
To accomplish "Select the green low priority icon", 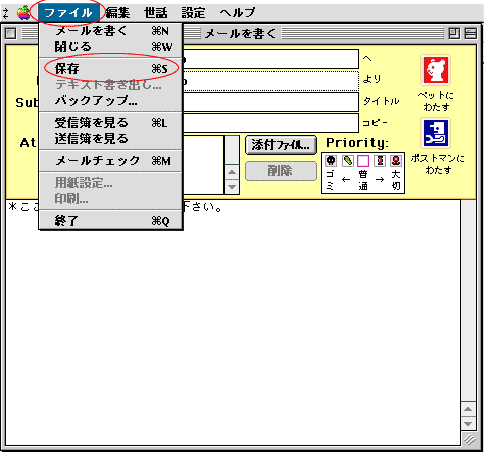I will click(347, 161).
